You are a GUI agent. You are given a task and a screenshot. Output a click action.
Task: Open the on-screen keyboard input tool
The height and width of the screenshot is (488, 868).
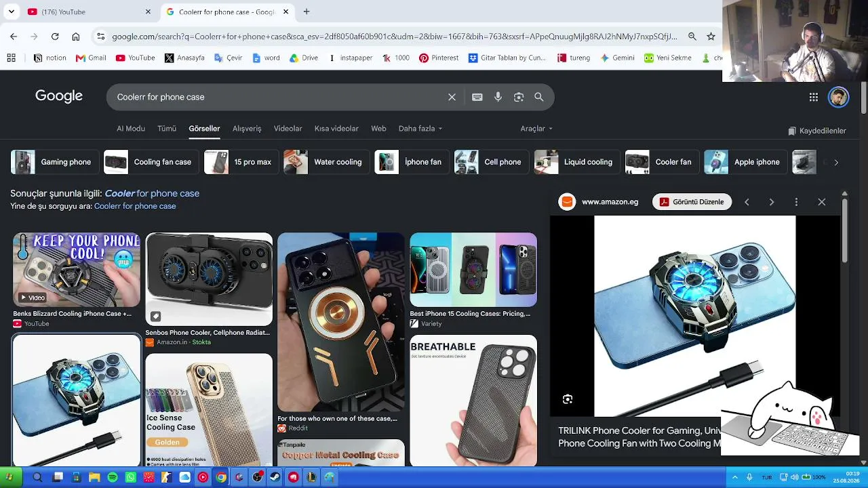pos(477,97)
